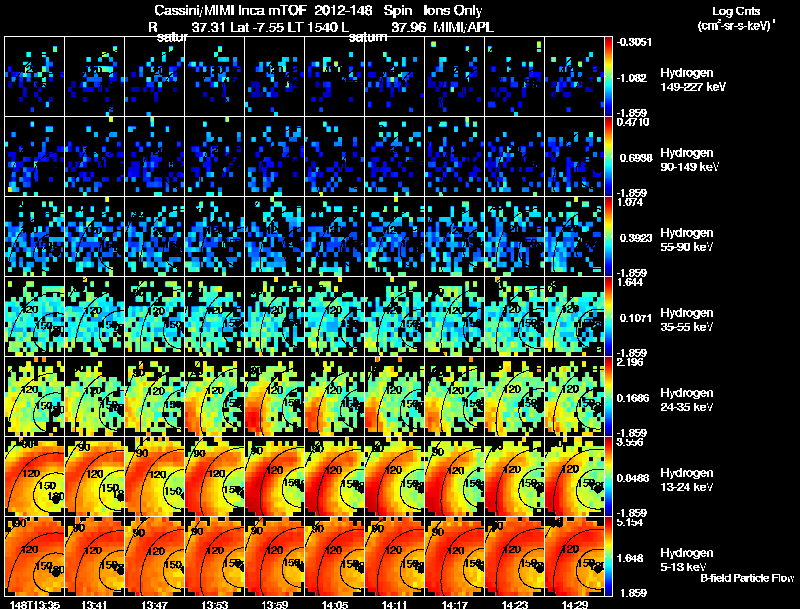Open the 14:29 panel in the 13-24 keV row

[574, 477]
